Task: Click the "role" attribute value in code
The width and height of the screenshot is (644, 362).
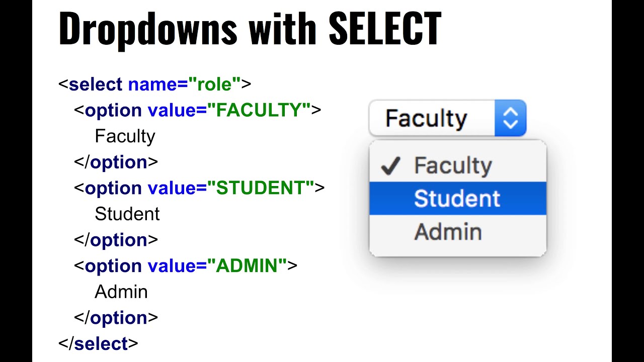Action: 214,84
